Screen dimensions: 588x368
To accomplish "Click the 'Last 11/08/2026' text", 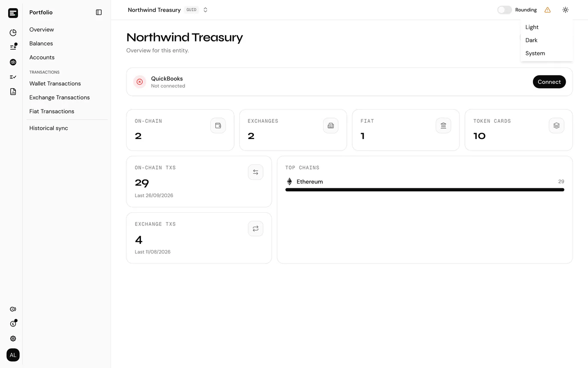I will click(x=153, y=252).
